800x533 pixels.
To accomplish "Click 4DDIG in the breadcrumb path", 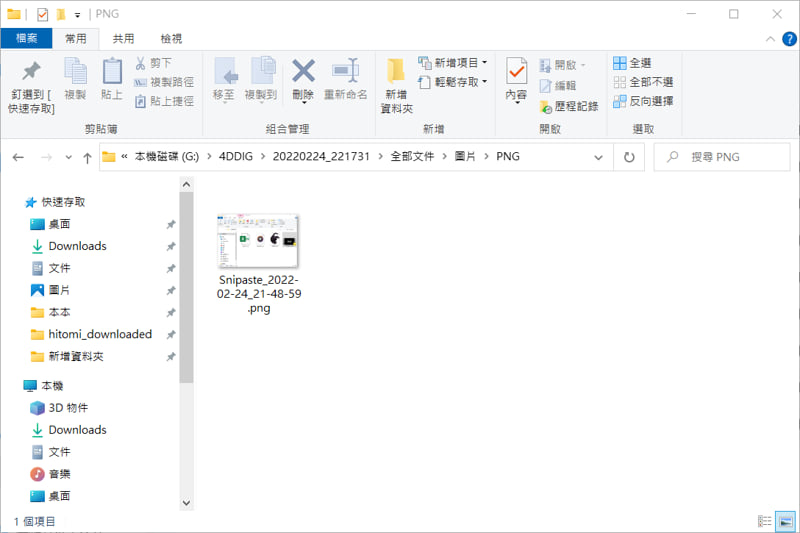I will pyautogui.click(x=236, y=157).
